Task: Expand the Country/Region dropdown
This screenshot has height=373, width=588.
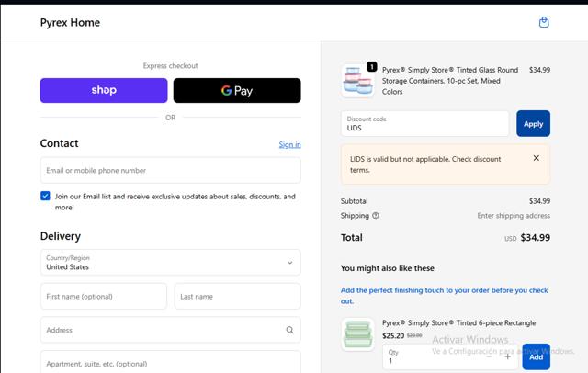Action: coord(170,263)
